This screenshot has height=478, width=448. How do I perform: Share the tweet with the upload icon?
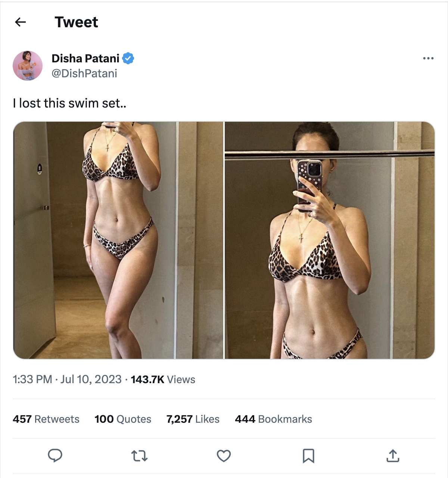(393, 456)
